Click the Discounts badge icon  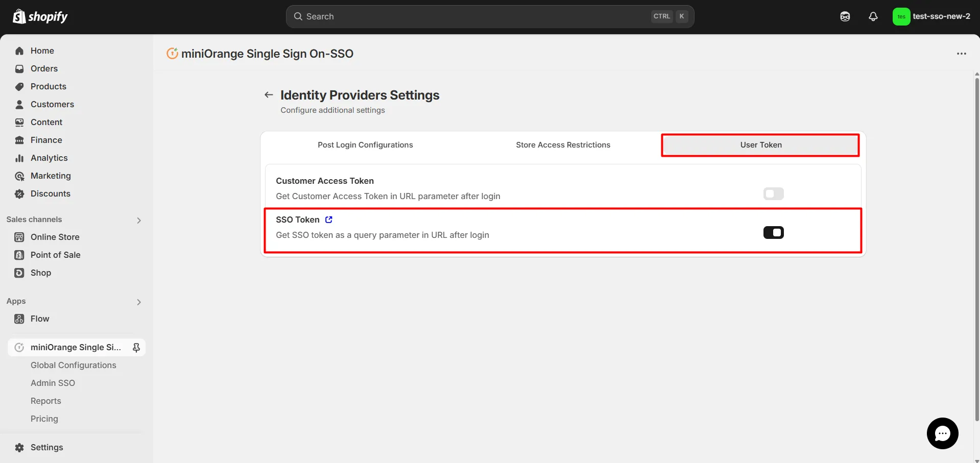tap(19, 194)
